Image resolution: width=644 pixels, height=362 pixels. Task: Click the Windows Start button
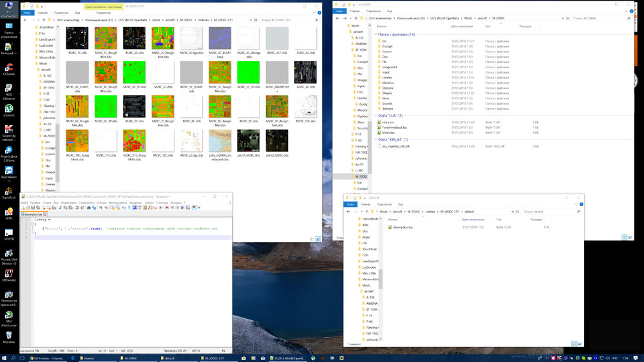click(5, 357)
